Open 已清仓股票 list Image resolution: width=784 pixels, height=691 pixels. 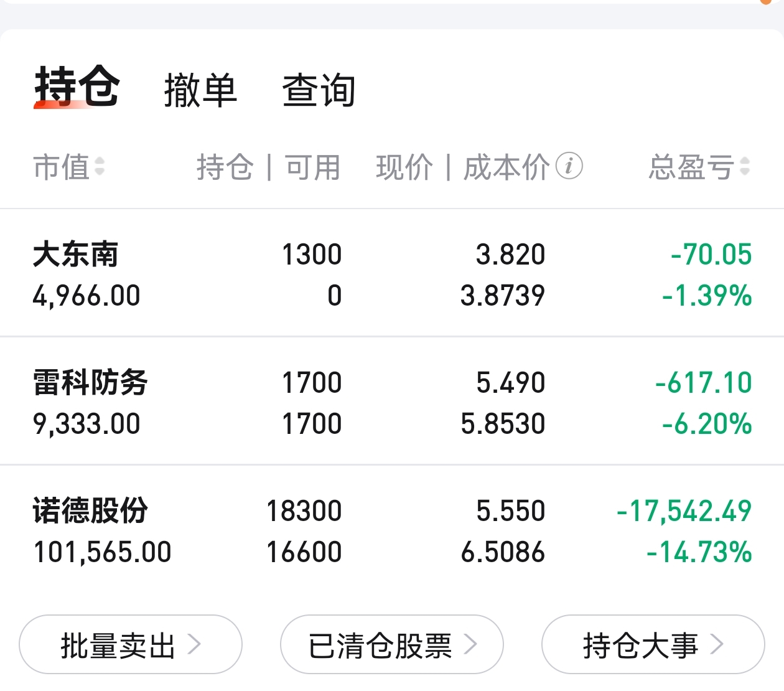click(392, 644)
